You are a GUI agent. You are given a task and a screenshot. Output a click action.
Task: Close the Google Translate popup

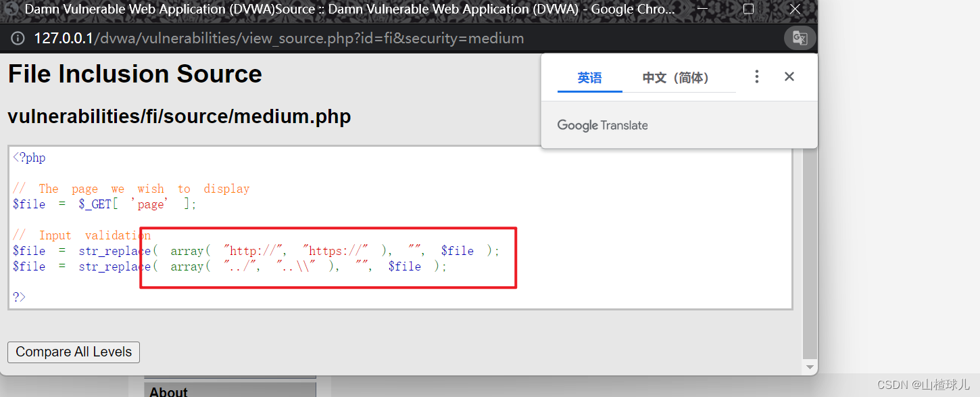pos(789,77)
